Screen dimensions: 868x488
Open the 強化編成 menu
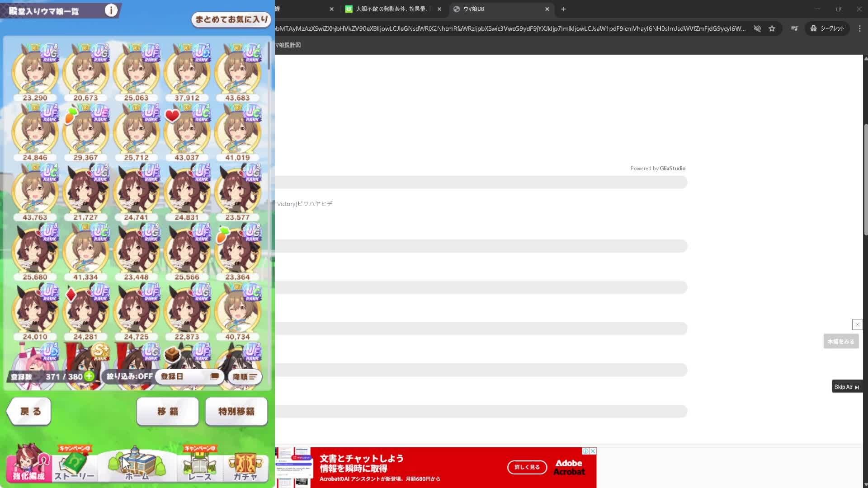point(28,463)
